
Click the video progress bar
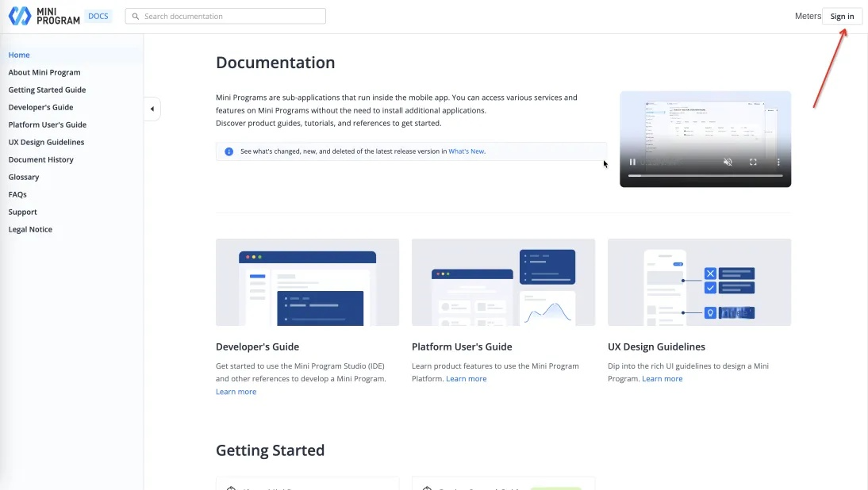[x=705, y=176]
